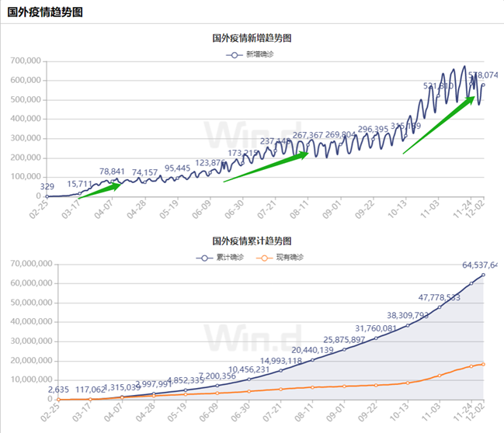Screen dimensions: 504x433
Task: Toggle the 新增确诊 legend series
Action: (251, 54)
